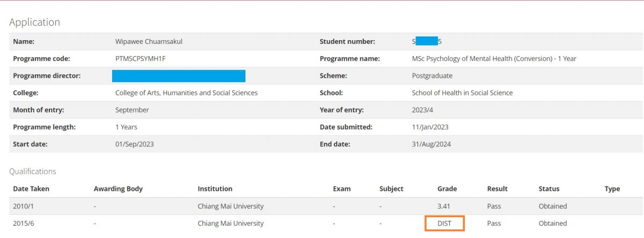Select the 3.41 grade value

click(444, 206)
